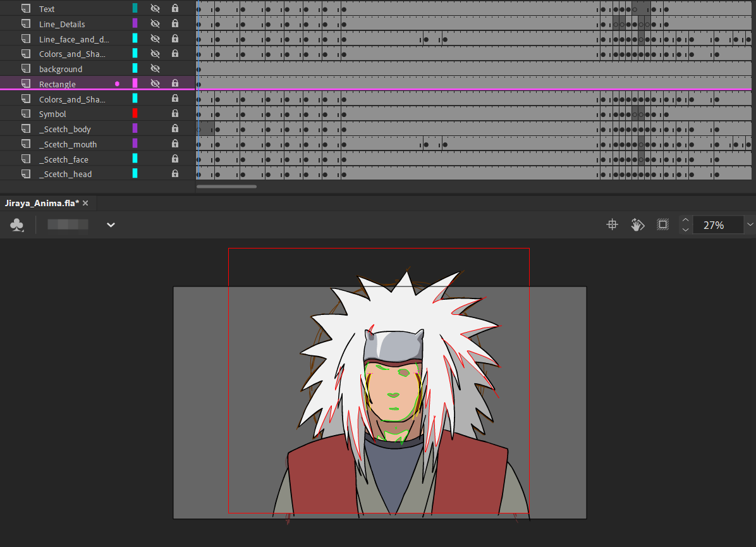Select the first keyframe of the background layer

[x=198, y=69]
